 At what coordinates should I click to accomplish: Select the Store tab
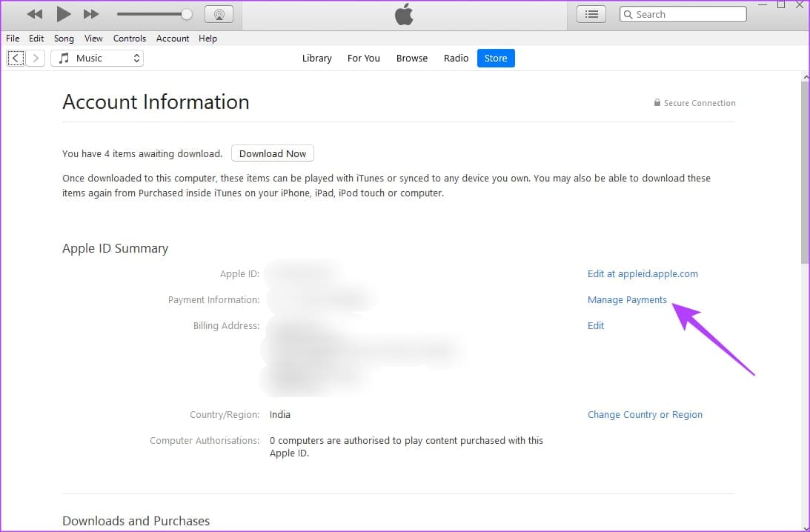(495, 59)
